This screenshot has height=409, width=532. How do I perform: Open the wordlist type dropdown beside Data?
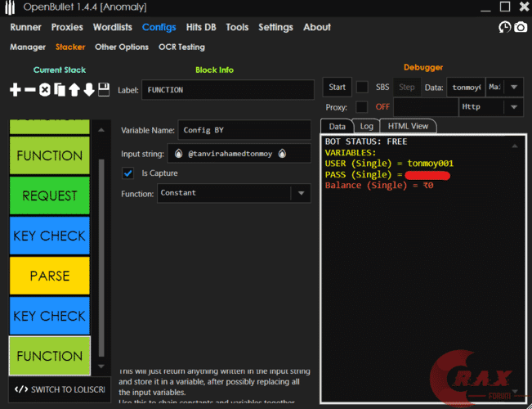[513, 87]
